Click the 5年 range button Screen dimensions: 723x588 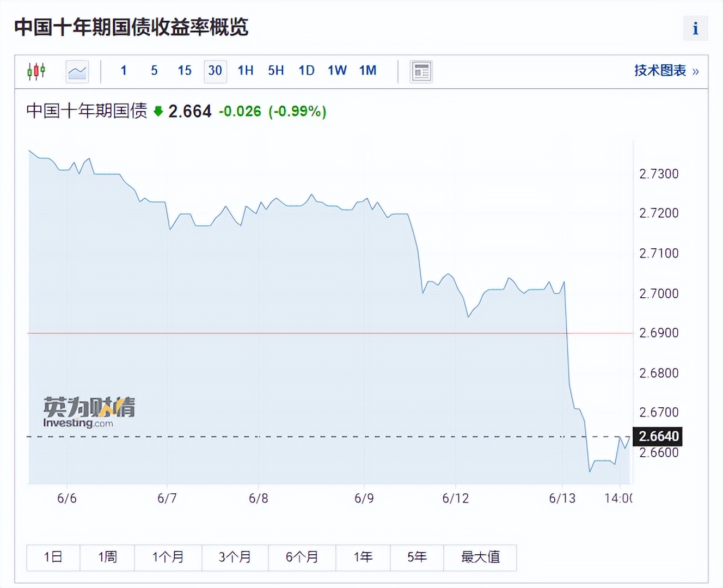(417, 557)
